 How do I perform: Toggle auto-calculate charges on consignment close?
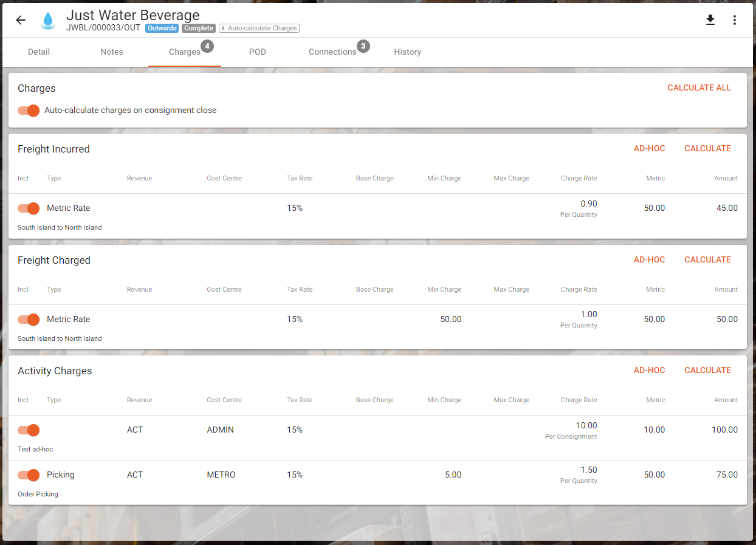(x=29, y=111)
